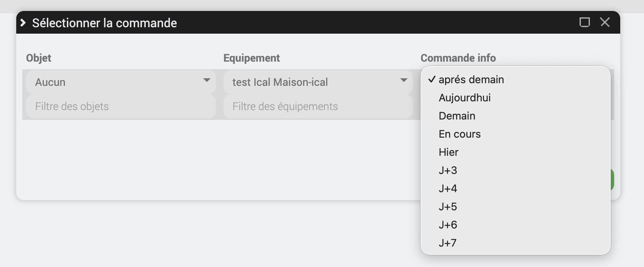The height and width of the screenshot is (267, 644).
Task: Select the J+3 command option
Action: (x=448, y=170)
